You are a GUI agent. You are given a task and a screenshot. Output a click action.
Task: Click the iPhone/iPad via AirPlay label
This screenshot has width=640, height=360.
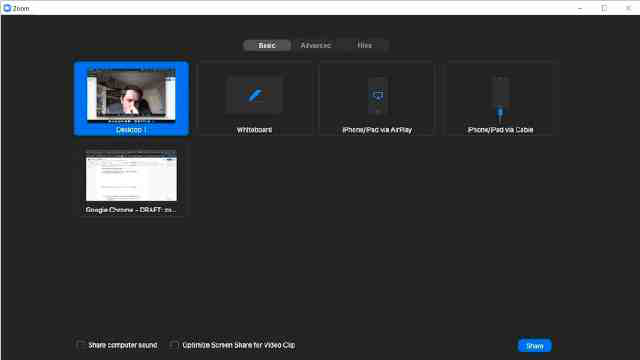(377, 130)
